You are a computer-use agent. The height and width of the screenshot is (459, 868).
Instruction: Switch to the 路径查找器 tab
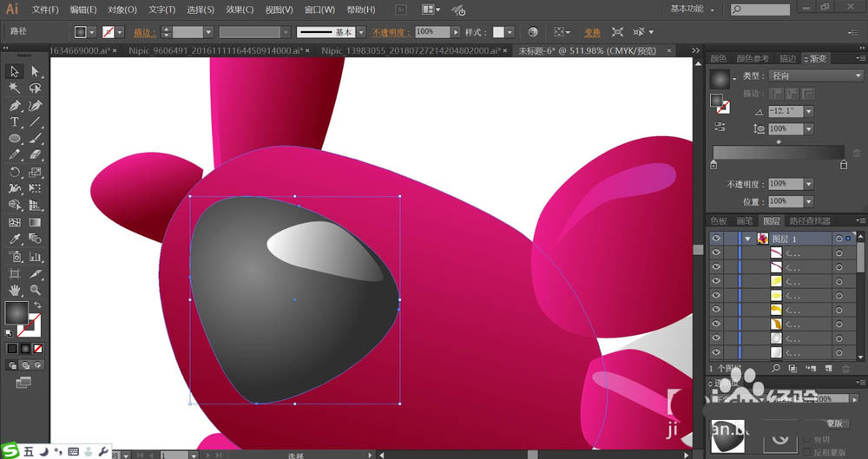[809, 221]
